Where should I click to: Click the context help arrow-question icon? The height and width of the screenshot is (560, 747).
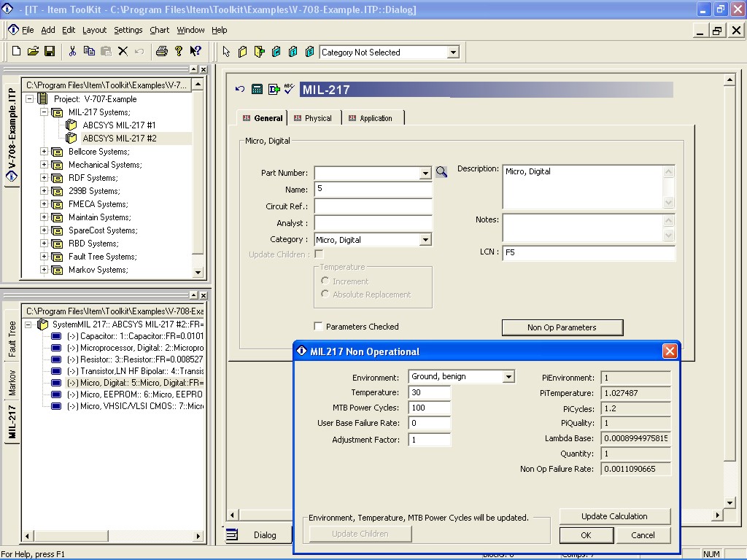pyautogui.click(x=196, y=52)
